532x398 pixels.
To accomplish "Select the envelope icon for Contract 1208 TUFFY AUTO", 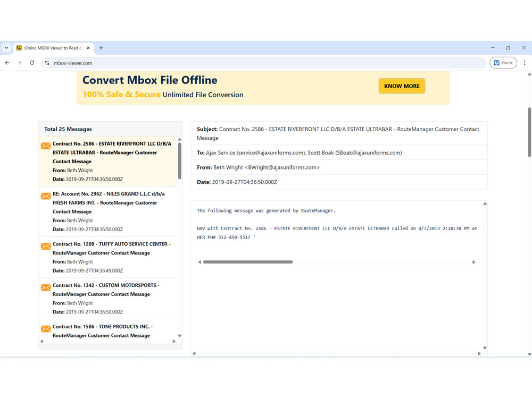I will pos(45,245).
